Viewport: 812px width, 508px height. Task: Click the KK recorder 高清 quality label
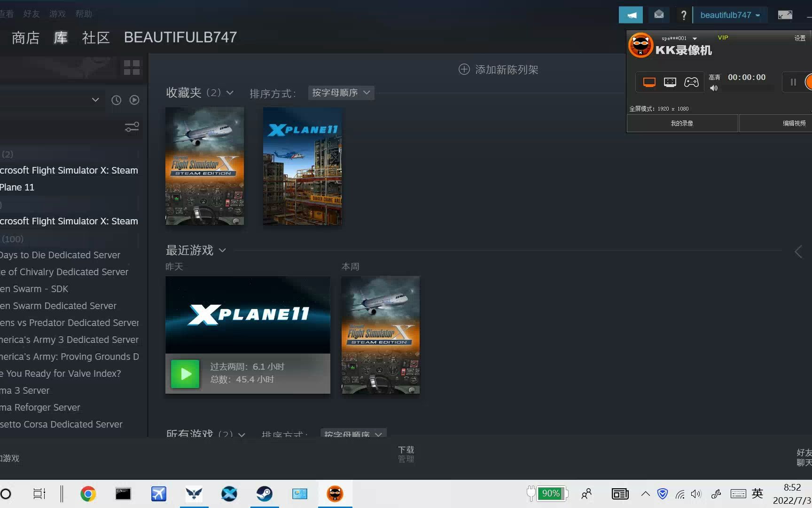pos(714,77)
